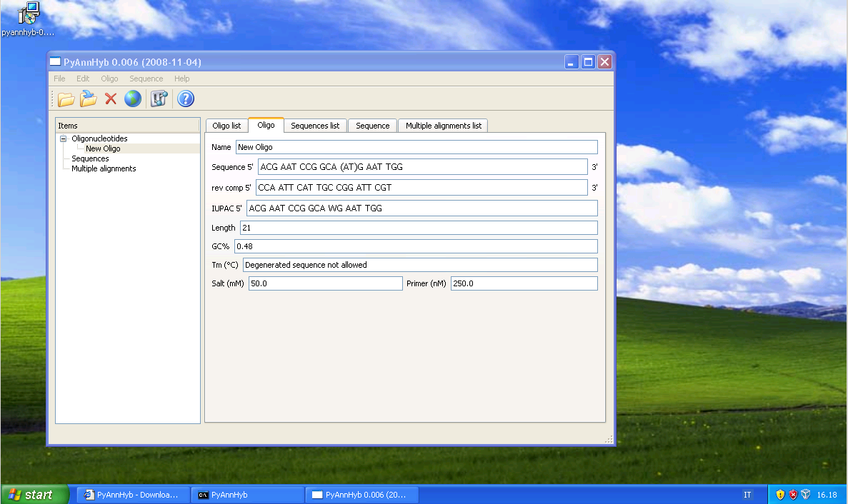Click the IT language indicator
This screenshot has width=848, height=504.
pos(747,495)
